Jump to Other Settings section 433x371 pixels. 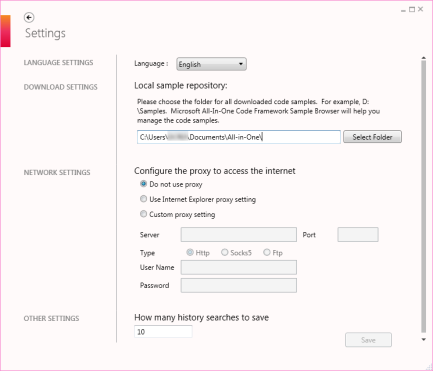(51, 318)
